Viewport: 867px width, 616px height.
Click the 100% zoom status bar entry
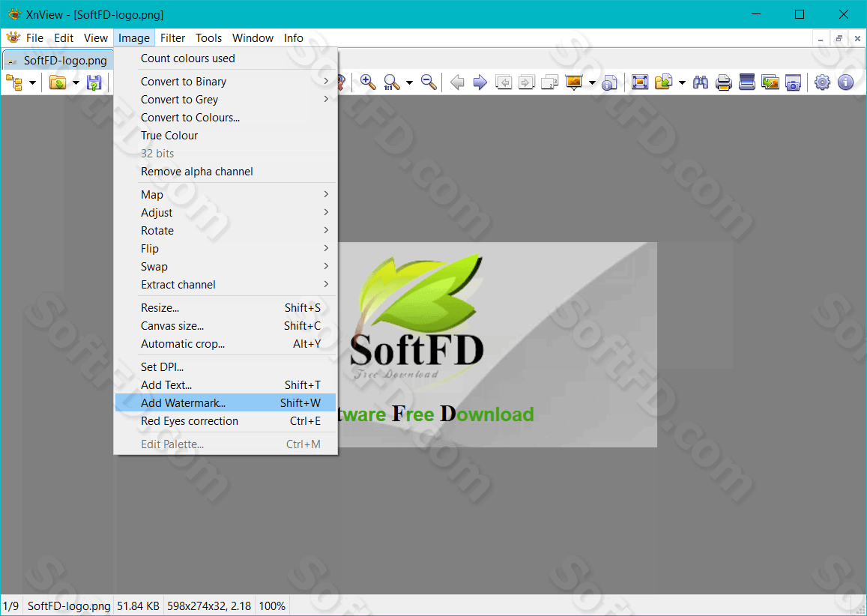coord(272,606)
